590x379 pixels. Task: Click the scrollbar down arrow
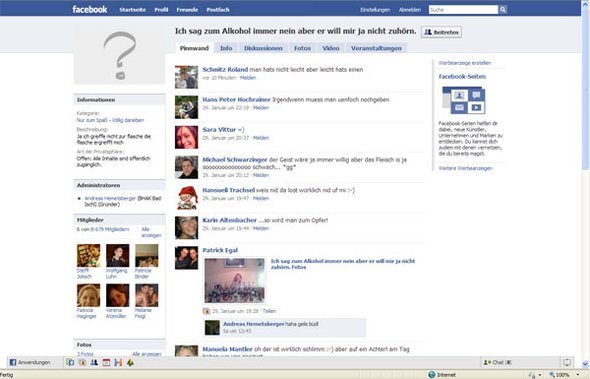tap(585, 364)
